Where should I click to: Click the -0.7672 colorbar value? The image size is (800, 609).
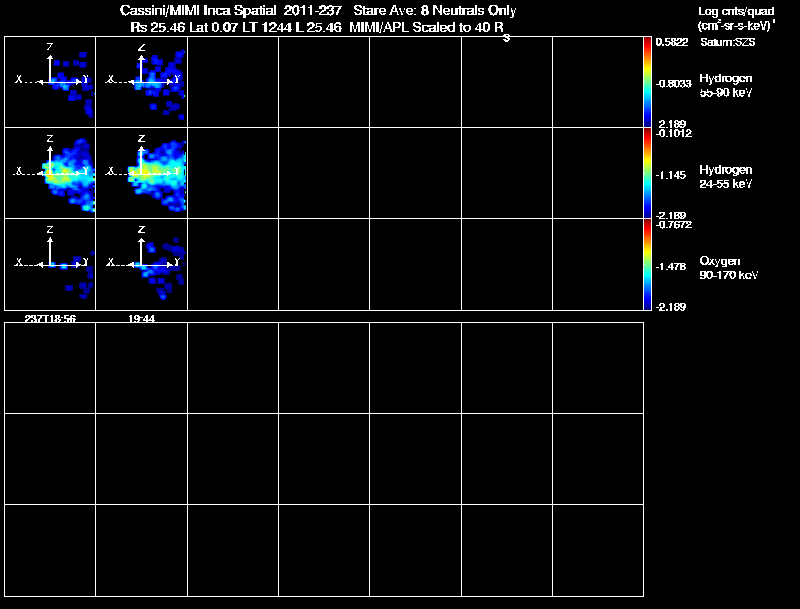[673, 224]
